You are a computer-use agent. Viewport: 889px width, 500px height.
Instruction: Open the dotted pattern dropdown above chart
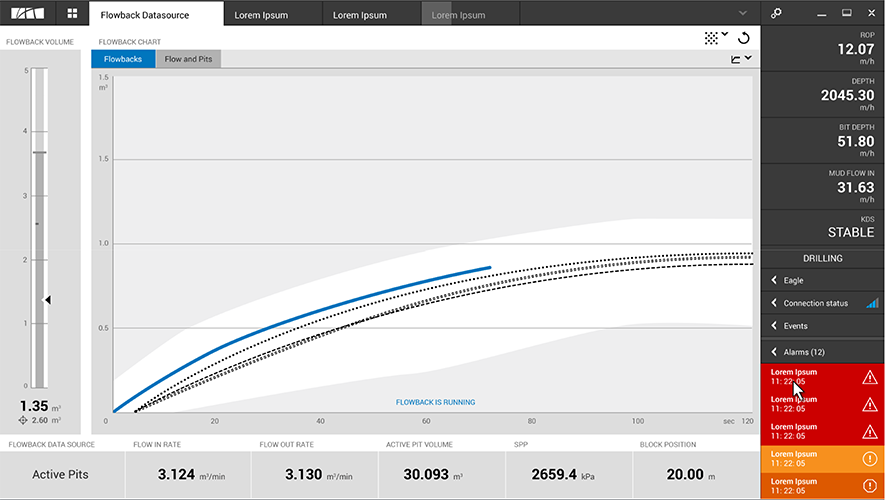(716, 38)
